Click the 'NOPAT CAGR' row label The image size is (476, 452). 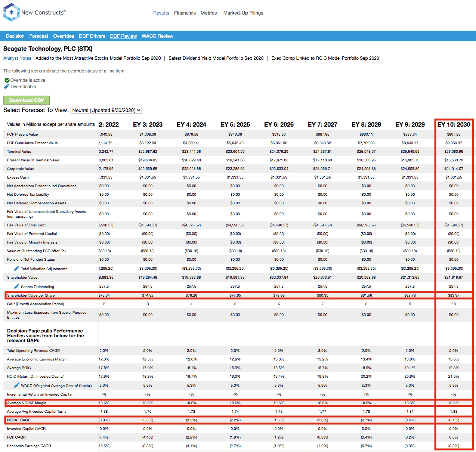pyautogui.click(x=19, y=420)
